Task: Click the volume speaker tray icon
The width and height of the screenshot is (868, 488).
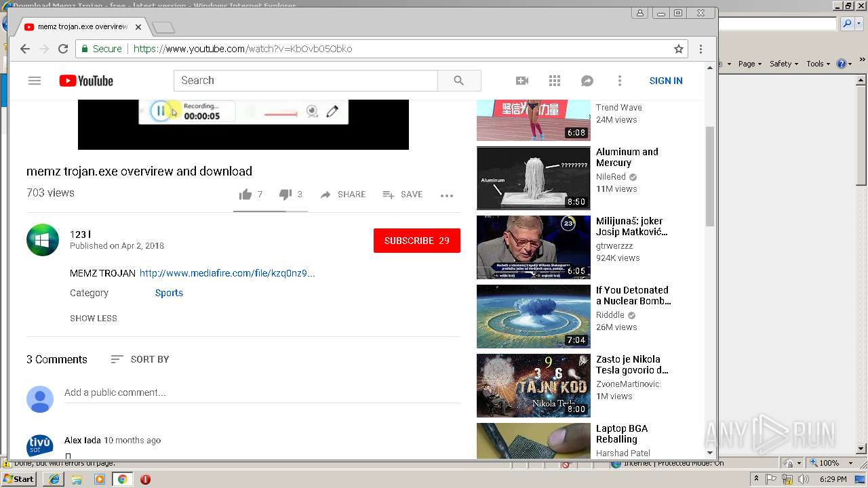Action: 803,479
